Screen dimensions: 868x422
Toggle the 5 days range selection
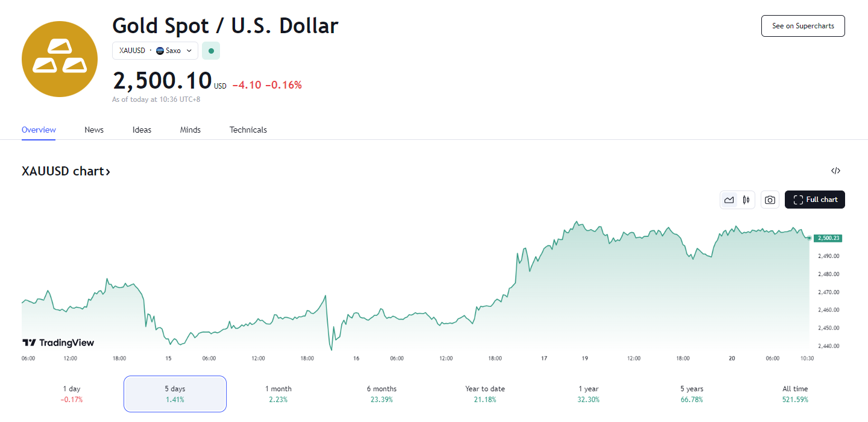[x=175, y=394]
